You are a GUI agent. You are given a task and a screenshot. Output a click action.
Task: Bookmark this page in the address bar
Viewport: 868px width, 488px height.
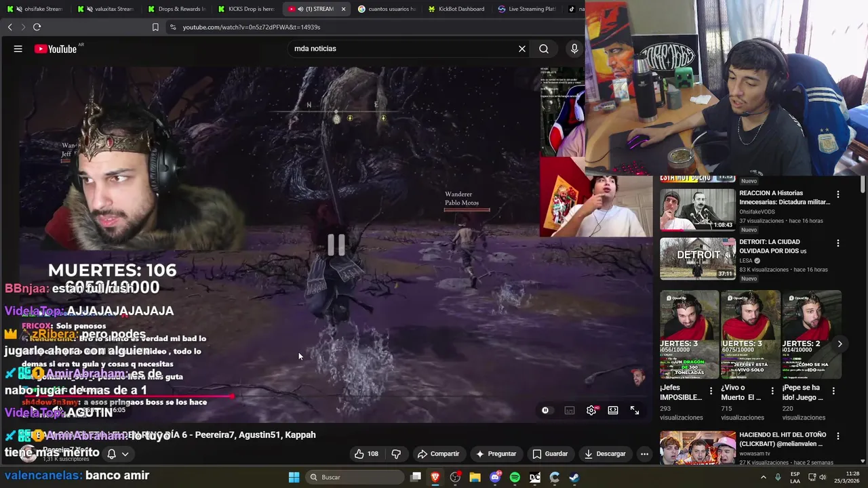155,27
